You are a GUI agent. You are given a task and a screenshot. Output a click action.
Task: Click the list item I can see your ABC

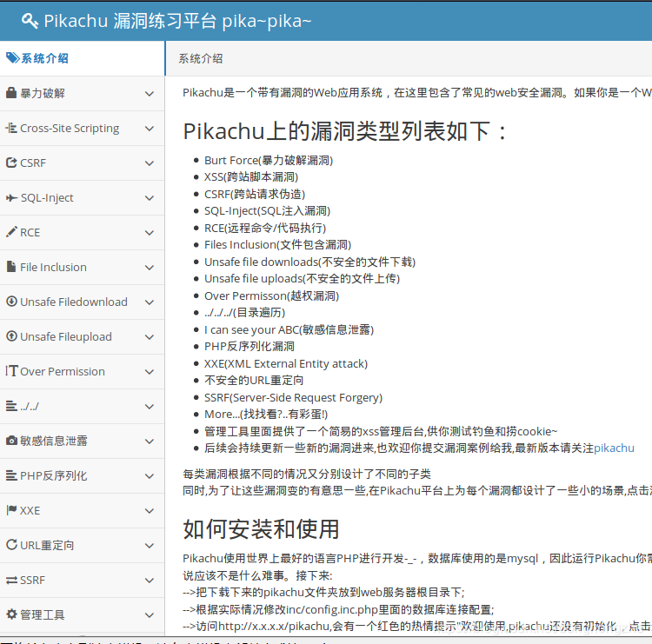pyautogui.click(x=289, y=329)
